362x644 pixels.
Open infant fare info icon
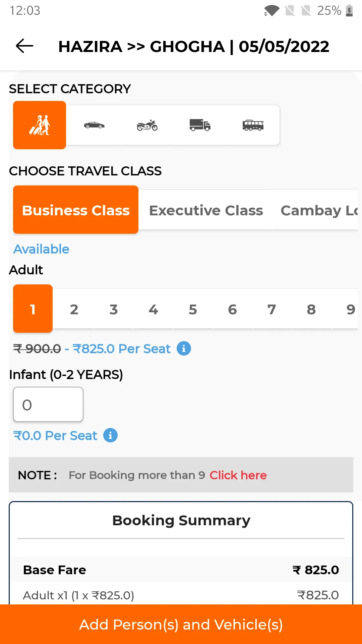coord(110,435)
